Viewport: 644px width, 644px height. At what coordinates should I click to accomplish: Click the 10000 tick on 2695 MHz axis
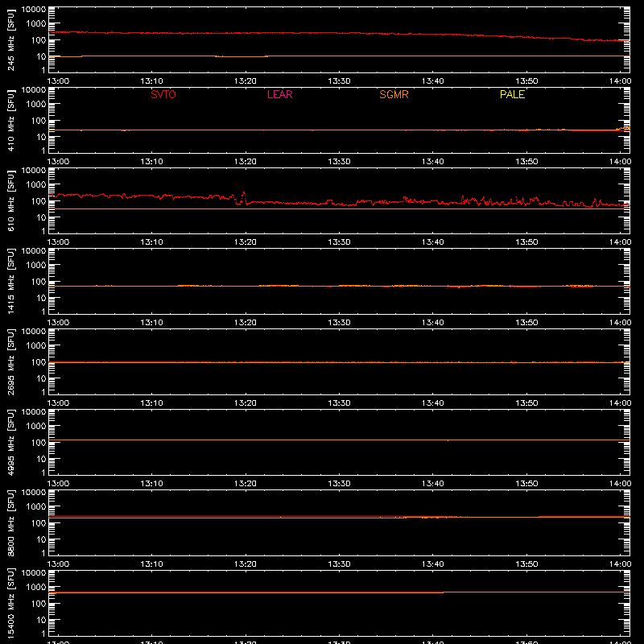click(x=34, y=332)
